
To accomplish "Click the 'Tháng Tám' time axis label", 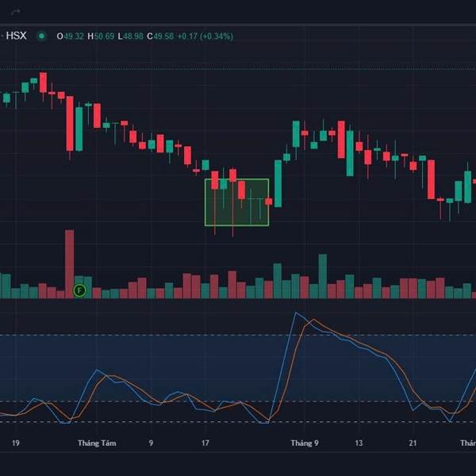I will pos(97,443).
